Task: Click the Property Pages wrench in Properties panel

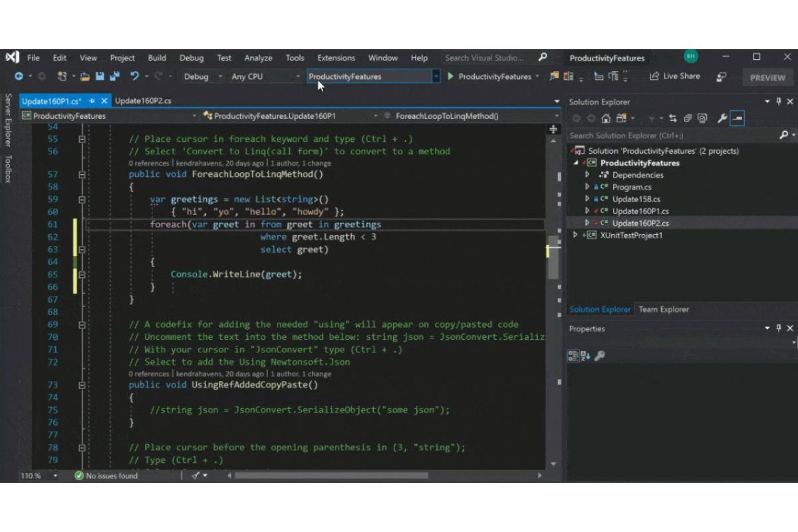Action: pos(600,356)
